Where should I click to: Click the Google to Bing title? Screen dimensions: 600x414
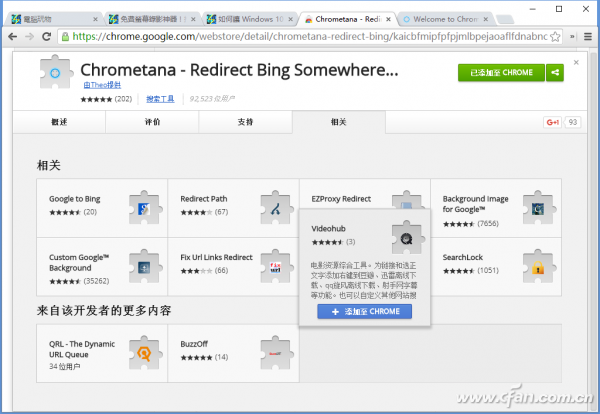point(75,199)
